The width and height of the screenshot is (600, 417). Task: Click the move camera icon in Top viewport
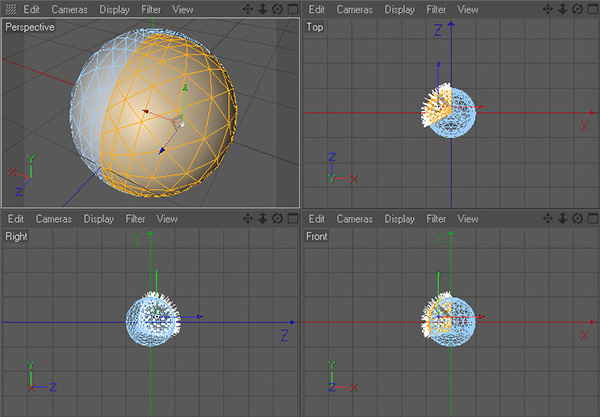[548, 9]
